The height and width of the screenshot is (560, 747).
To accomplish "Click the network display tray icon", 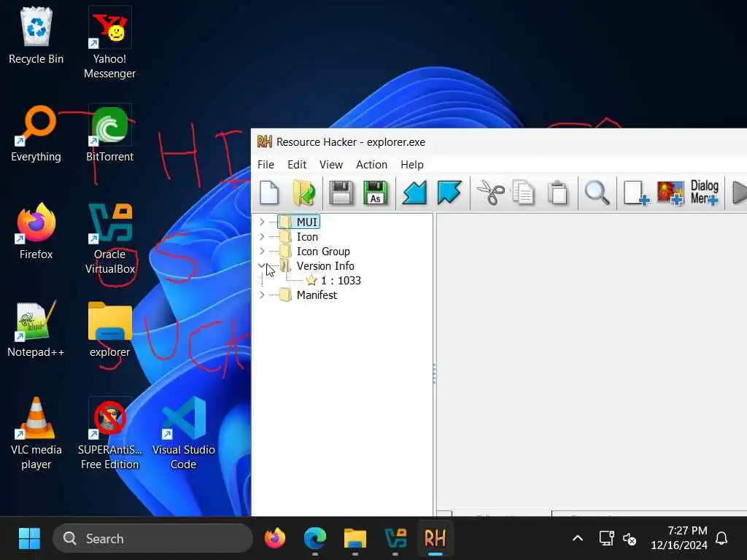I will [x=606, y=539].
